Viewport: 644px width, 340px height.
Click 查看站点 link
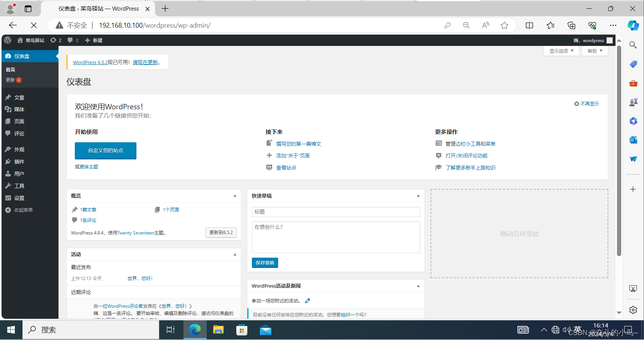[x=286, y=168]
